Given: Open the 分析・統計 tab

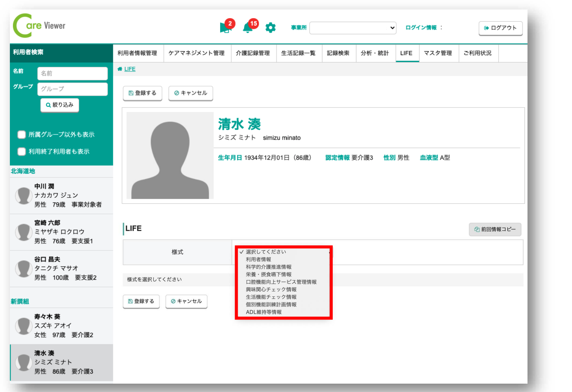Looking at the screenshot, I should tap(375, 53).
